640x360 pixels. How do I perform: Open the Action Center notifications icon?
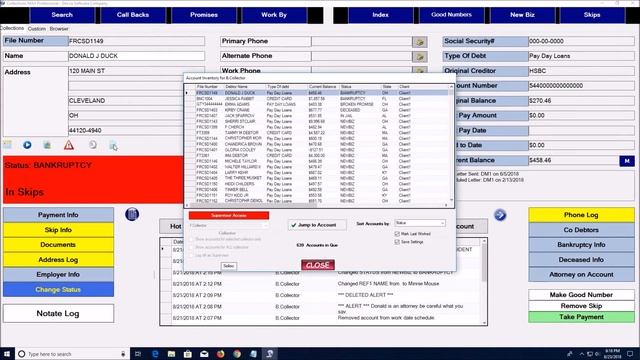(630, 354)
